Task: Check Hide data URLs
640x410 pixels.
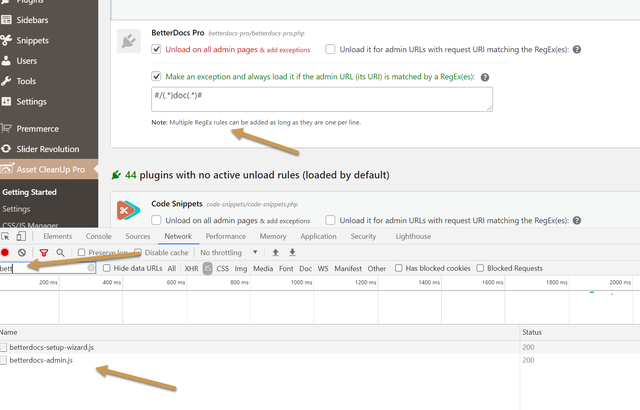Action: click(x=107, y=268)
